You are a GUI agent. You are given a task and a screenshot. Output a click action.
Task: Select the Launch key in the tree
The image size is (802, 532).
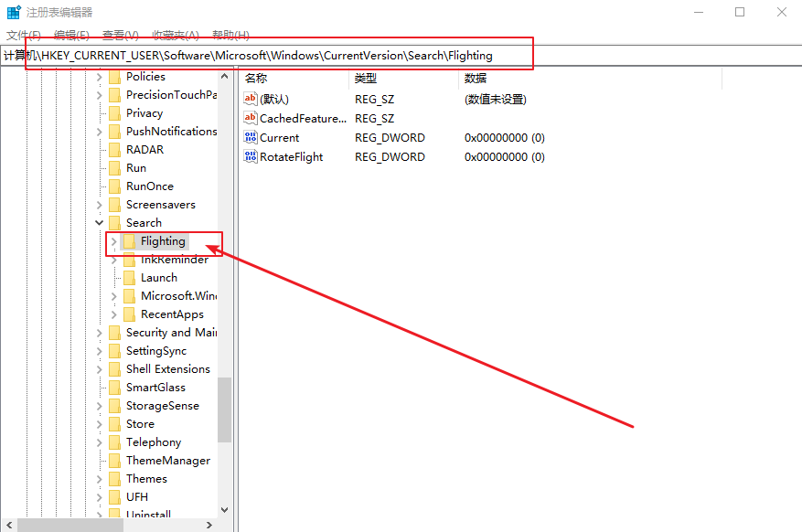158,278
